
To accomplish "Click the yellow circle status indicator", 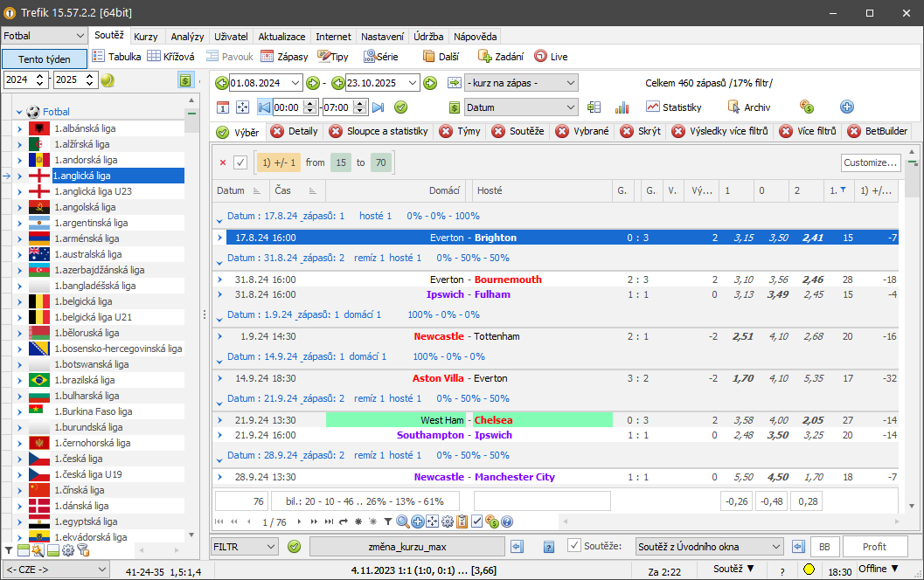I will click(x=809, y=570).
